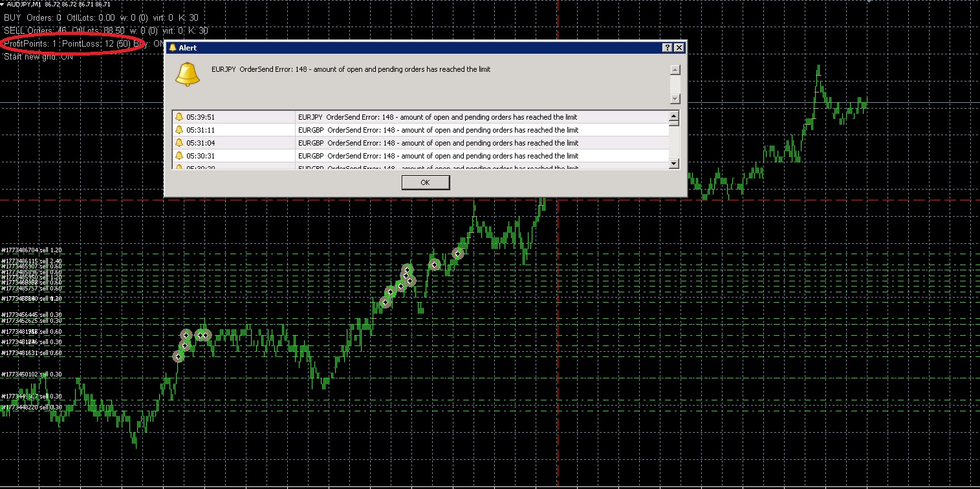
Task: Click alert list scrollbar up arrow
Action: coord(674,116)
